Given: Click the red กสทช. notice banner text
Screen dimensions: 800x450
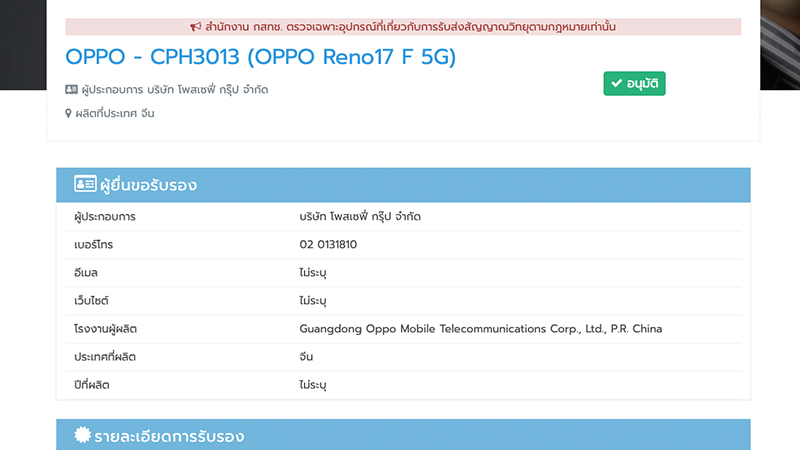Looking at the screenshot, I should (410, 27).
